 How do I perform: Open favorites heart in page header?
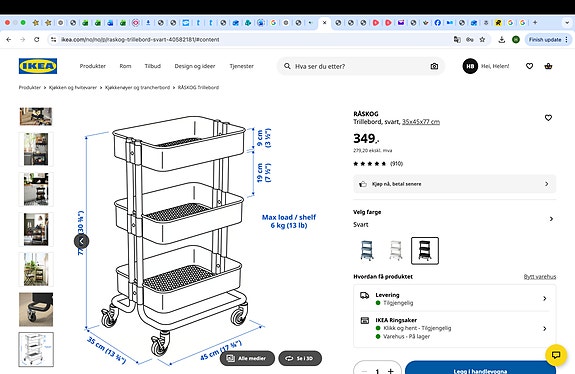point(529,66)
